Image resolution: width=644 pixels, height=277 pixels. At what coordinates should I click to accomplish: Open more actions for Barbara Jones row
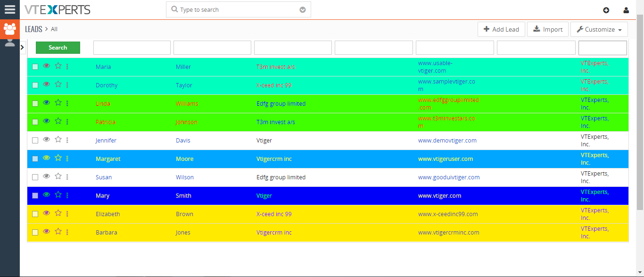click(67, 232)
